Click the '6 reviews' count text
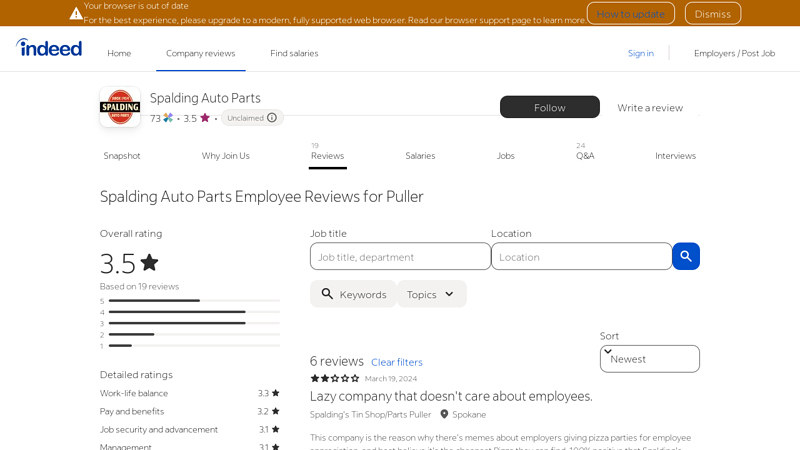800x450 pixels. pyautogui.click(x=337, y=361)
